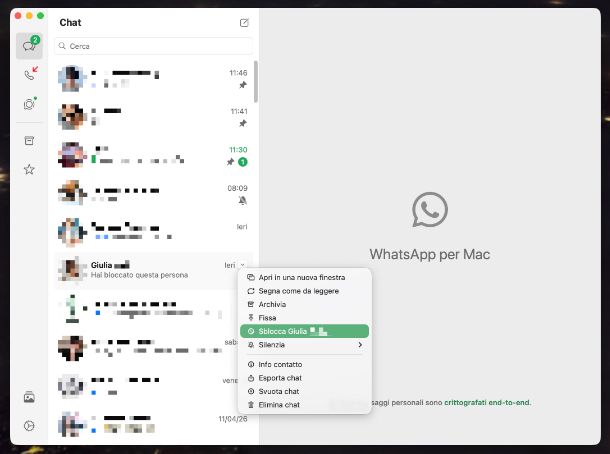
Task: Open the chat dated 11/04/26
Action: point(154,424)
